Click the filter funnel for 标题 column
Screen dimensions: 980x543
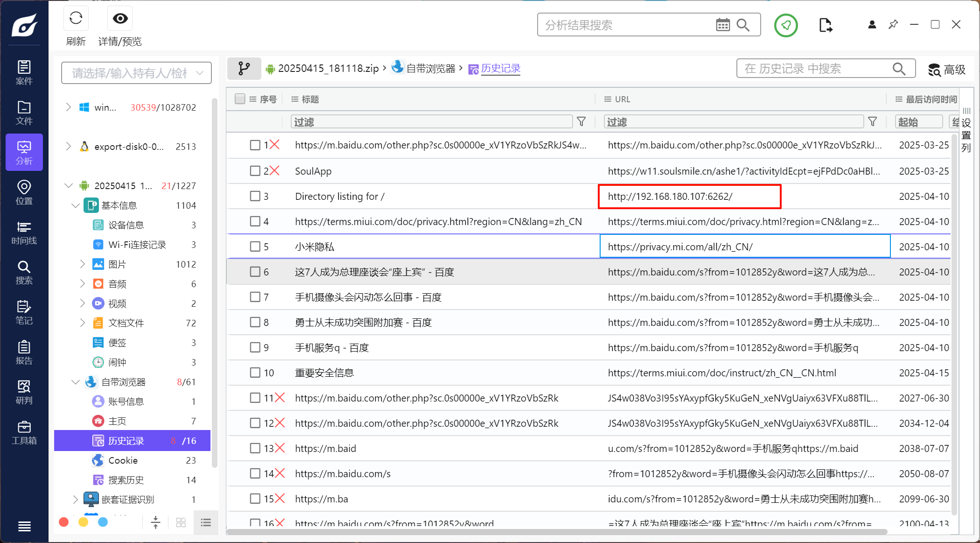pos(581,122)
